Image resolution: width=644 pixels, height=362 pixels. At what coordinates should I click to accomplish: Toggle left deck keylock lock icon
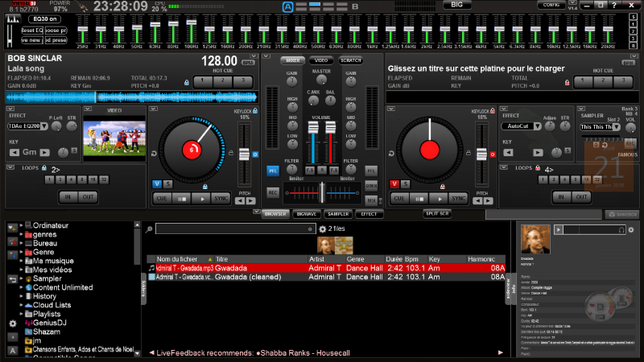click(255, 111)
